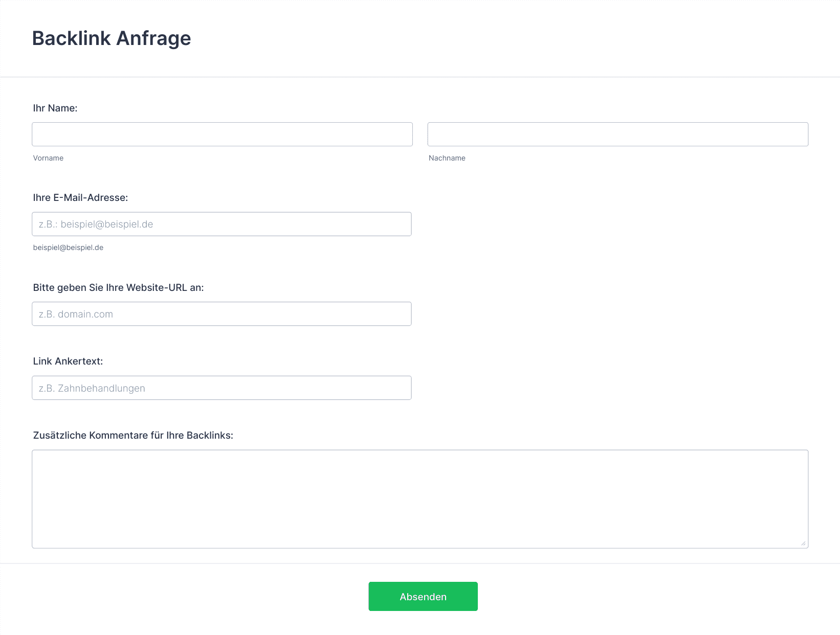The image size is (840, 635).
Task: Submit the form with Absenden button
Action: [x=423, y=597]
